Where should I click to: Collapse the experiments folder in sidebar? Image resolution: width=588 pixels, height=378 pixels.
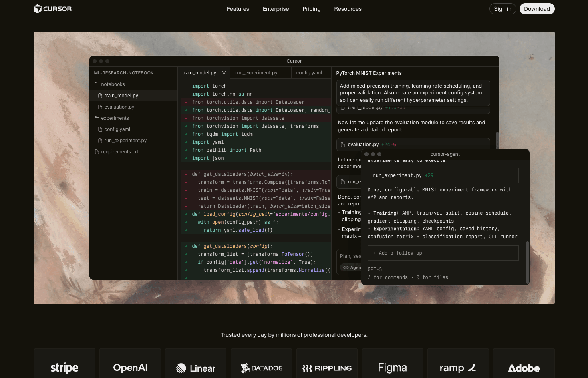coord(115,118)
